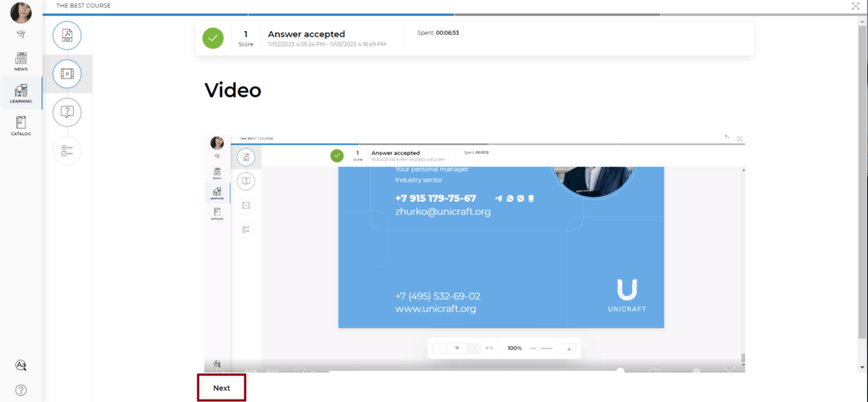868x402 pixels.
Task: Click "+7 (495) 532-69-02" in the video
Action: 438,296
